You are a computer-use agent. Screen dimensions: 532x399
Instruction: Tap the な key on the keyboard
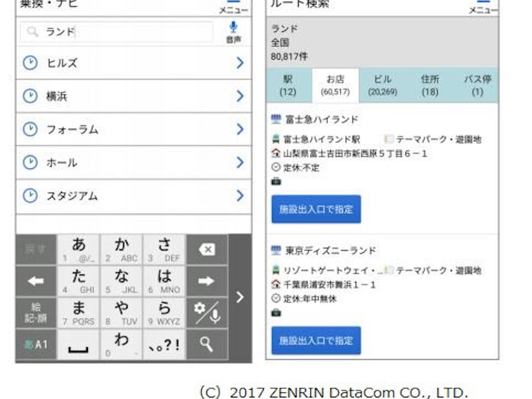pyautogui.click(x=122, y=281)
